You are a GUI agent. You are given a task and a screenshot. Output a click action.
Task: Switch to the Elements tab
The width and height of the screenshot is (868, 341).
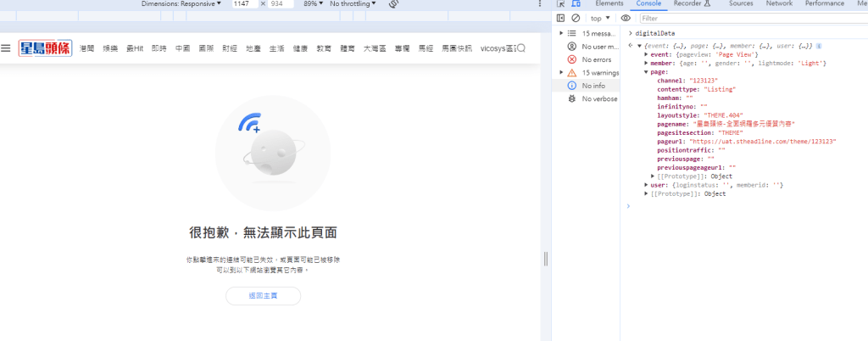(609, 3)
